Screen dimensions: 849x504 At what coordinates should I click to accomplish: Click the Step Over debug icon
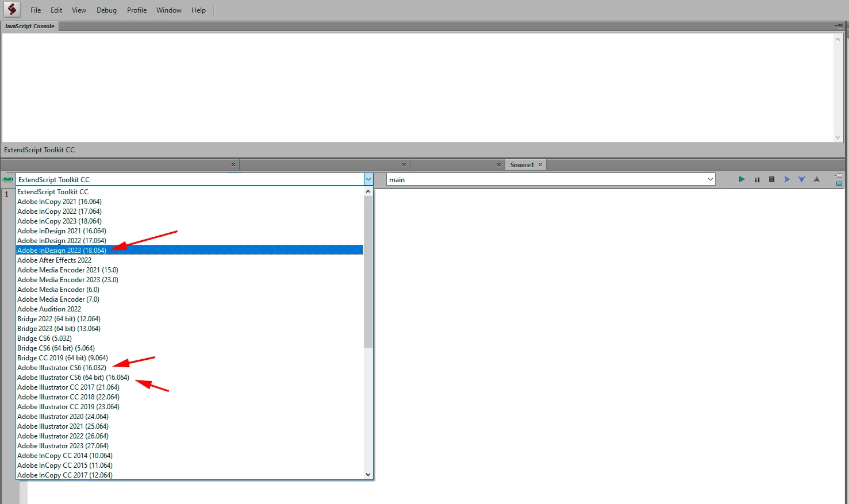tap(787, 179)
